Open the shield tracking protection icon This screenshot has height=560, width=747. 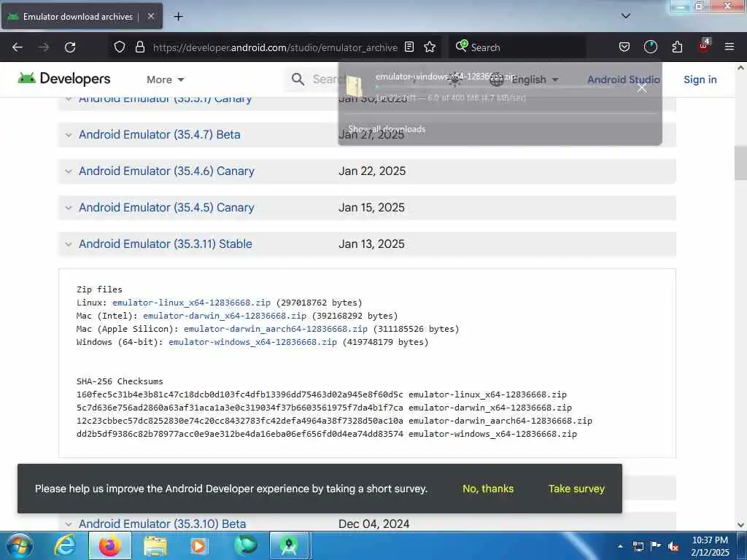(x=120, y=47)
